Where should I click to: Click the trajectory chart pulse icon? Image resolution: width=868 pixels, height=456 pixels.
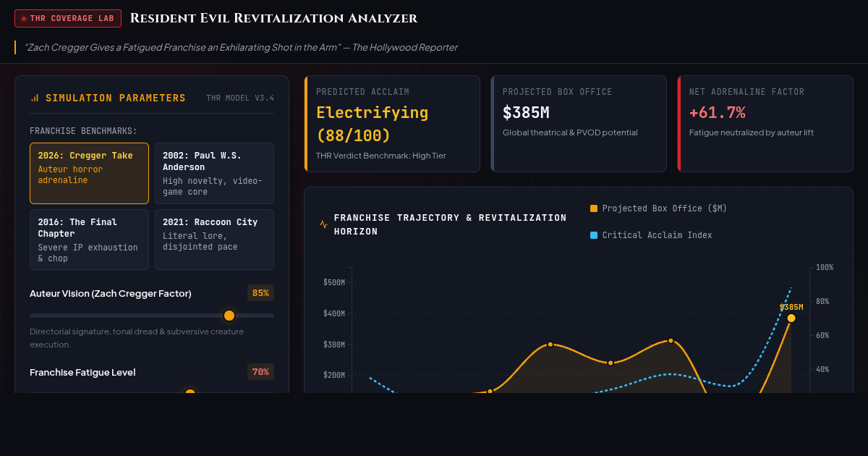point(323,224)
